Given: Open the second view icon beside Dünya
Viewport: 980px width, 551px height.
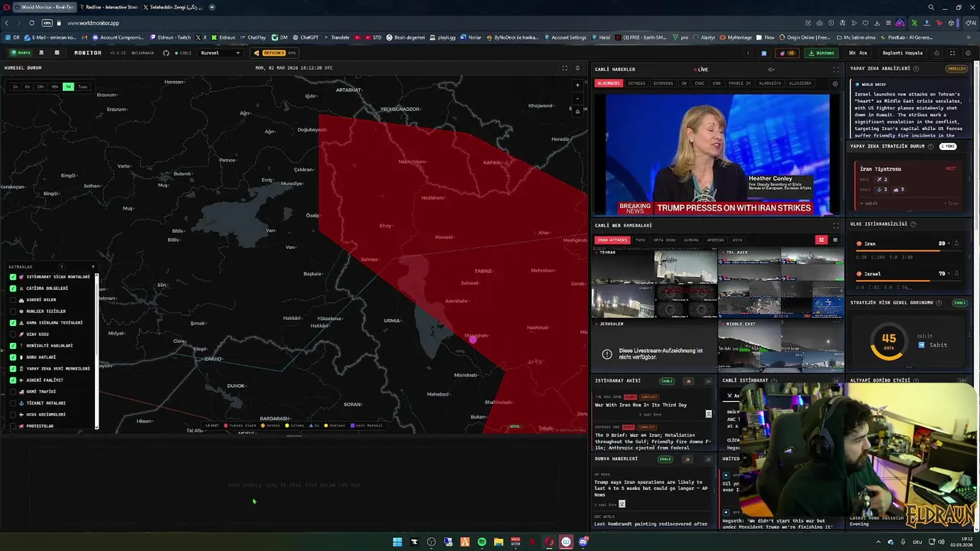Looking at the screenshot, I should pyautogui.click(x=41, y=53).
